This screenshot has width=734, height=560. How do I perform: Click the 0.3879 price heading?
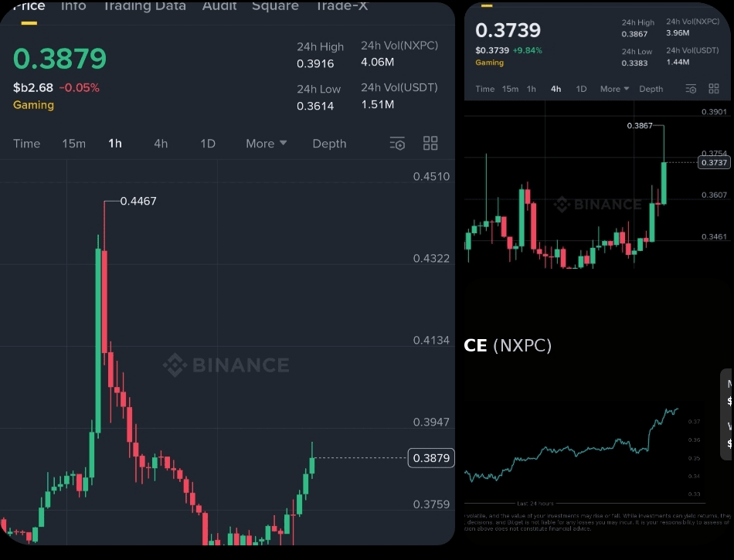60,59
